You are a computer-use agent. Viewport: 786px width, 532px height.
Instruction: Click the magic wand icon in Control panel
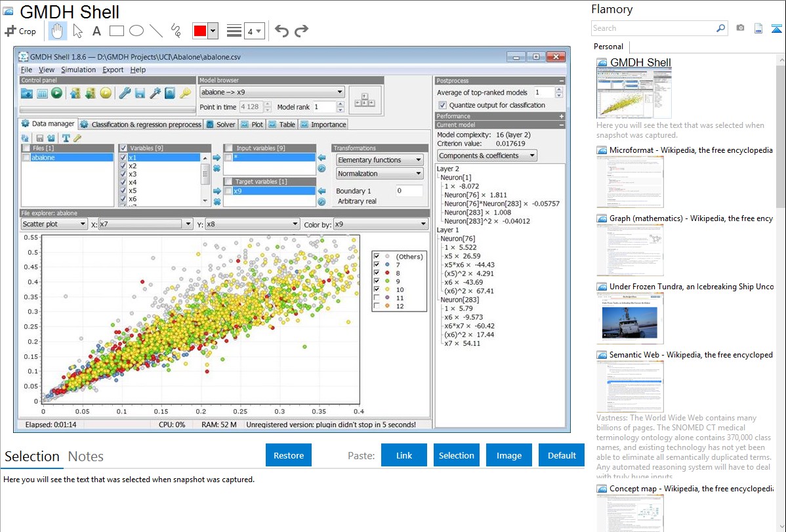(155, 92)
